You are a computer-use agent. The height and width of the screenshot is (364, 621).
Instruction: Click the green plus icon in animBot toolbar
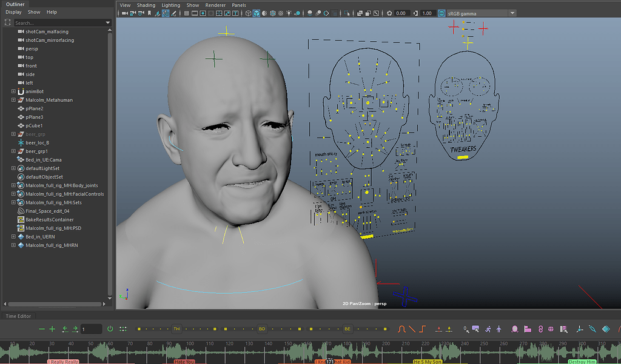coord(52,329)
